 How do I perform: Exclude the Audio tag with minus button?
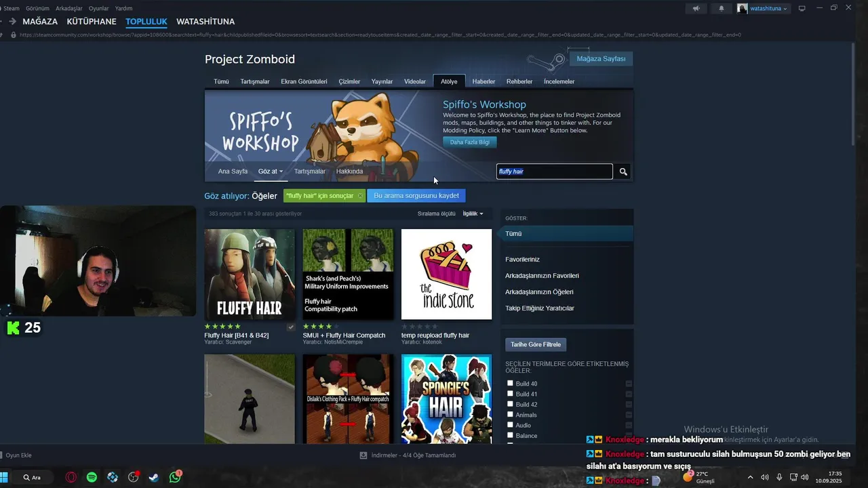coord(629,425)
